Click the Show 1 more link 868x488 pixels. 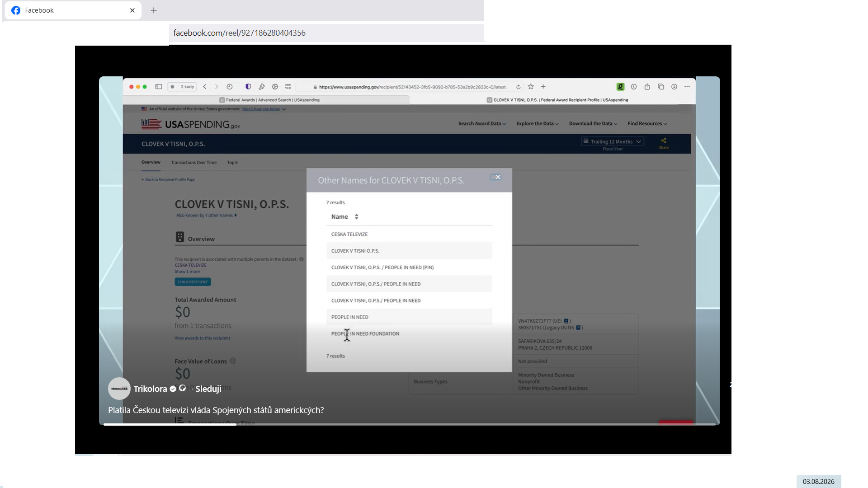(187, 272)
